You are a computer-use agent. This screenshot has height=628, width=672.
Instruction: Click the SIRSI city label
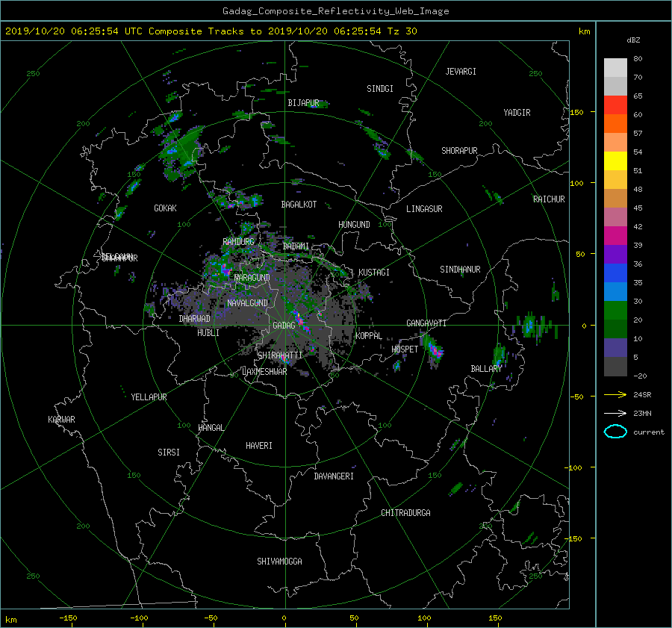click(169, 453)
